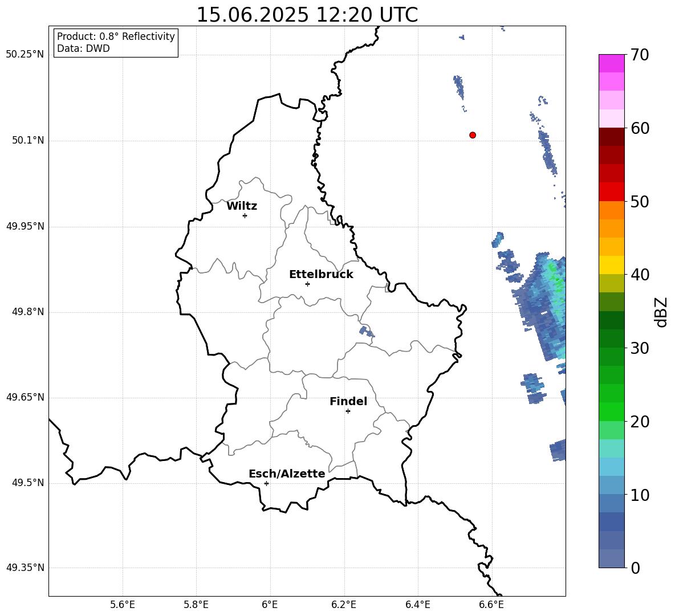Click the dark red colorbar swatch below 60
The image size is (675, 616).
611,137
